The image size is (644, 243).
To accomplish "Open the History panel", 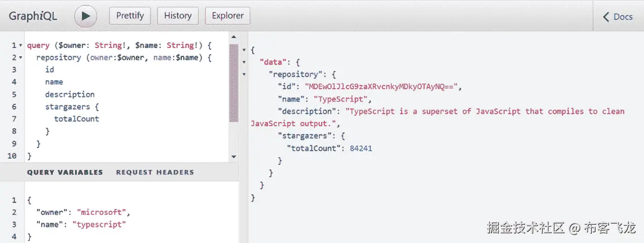I will (178, 16).
